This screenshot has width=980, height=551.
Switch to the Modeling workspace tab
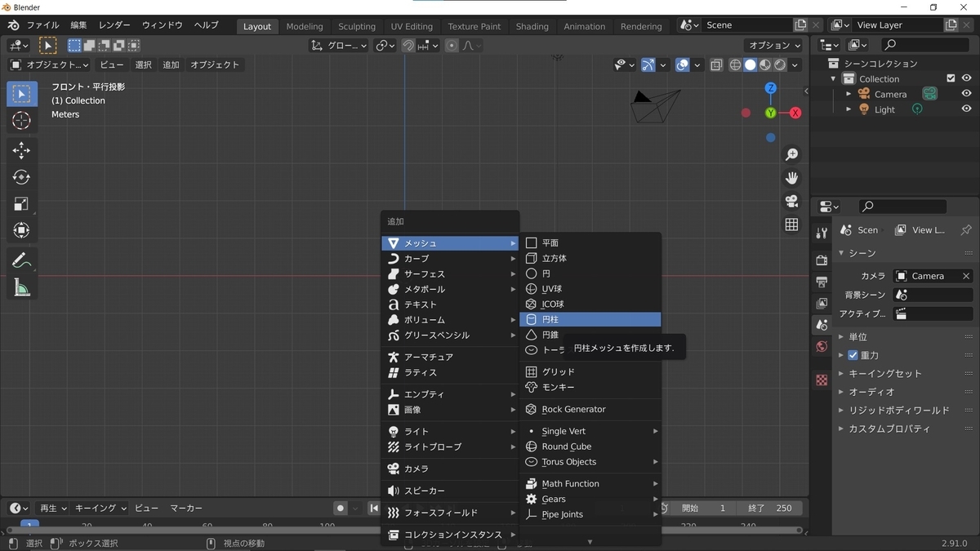point(305,26)
